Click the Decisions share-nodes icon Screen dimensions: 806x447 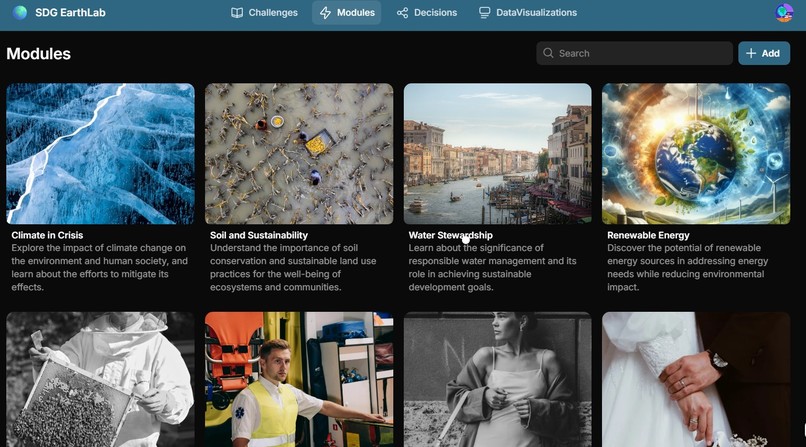point(402,13)
